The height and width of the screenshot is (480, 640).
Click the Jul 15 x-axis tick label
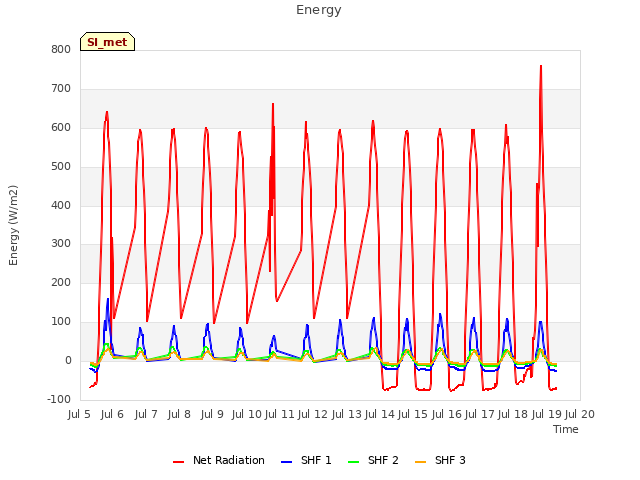click(x=413, y=414)
